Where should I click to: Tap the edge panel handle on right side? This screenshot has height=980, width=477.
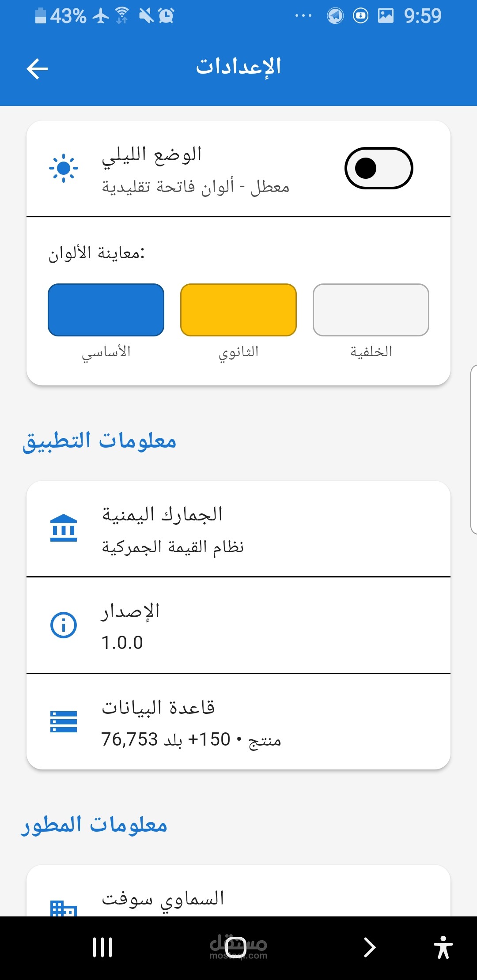[x=473, y=449]
